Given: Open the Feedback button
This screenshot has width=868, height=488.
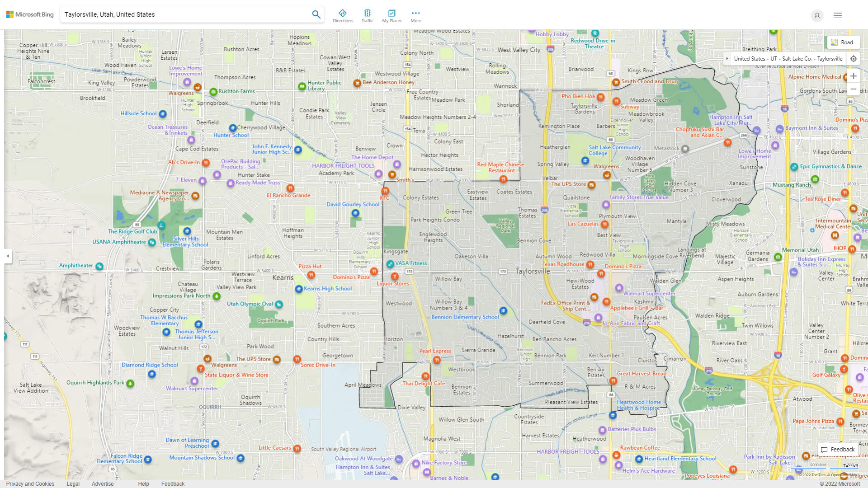Looking at the screenshot, I should click(x=838, y=449).
